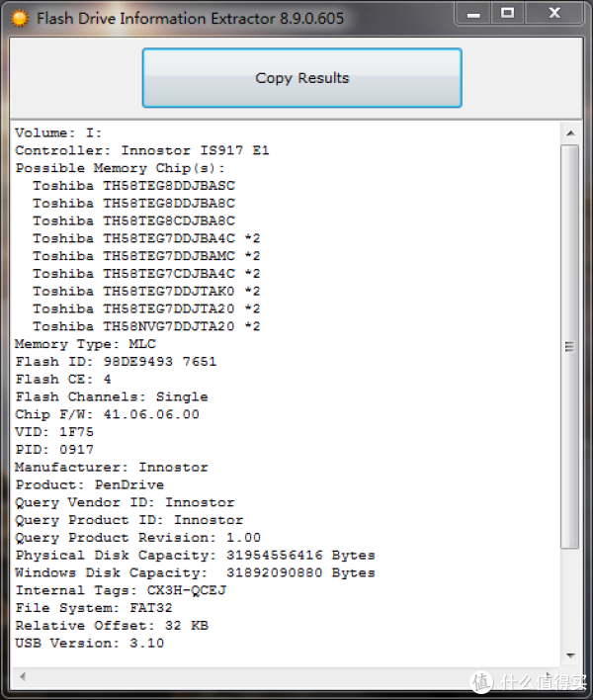Close the Flash Drive Information Extractor window

click(x=554, y=14)
